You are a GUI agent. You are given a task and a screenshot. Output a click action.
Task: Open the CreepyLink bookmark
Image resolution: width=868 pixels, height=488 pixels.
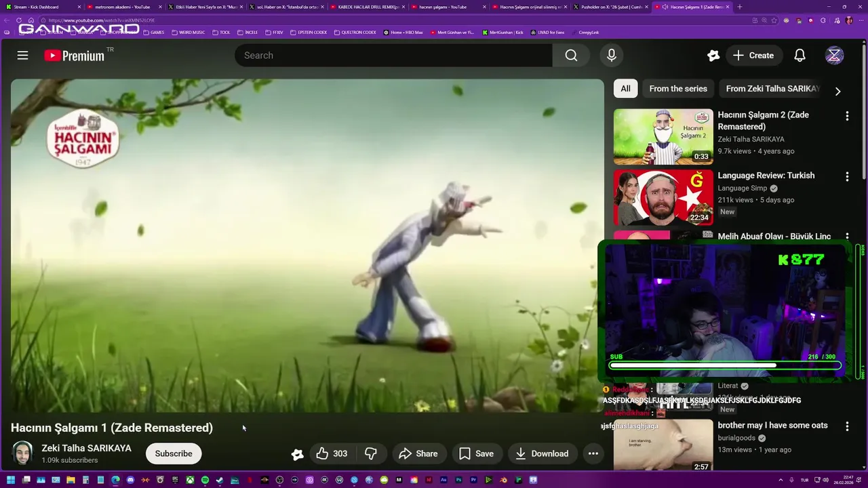(x=586, y=33)
